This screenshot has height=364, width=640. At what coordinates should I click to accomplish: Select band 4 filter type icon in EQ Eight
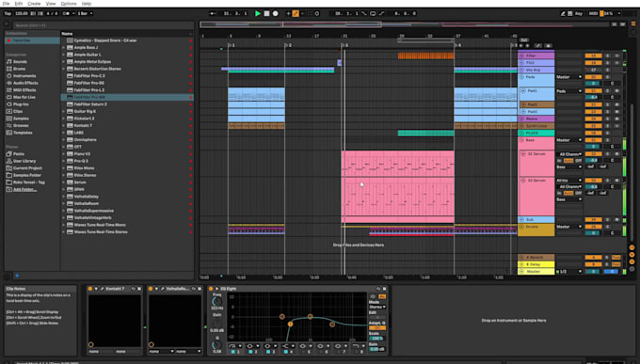coord(285,346)
